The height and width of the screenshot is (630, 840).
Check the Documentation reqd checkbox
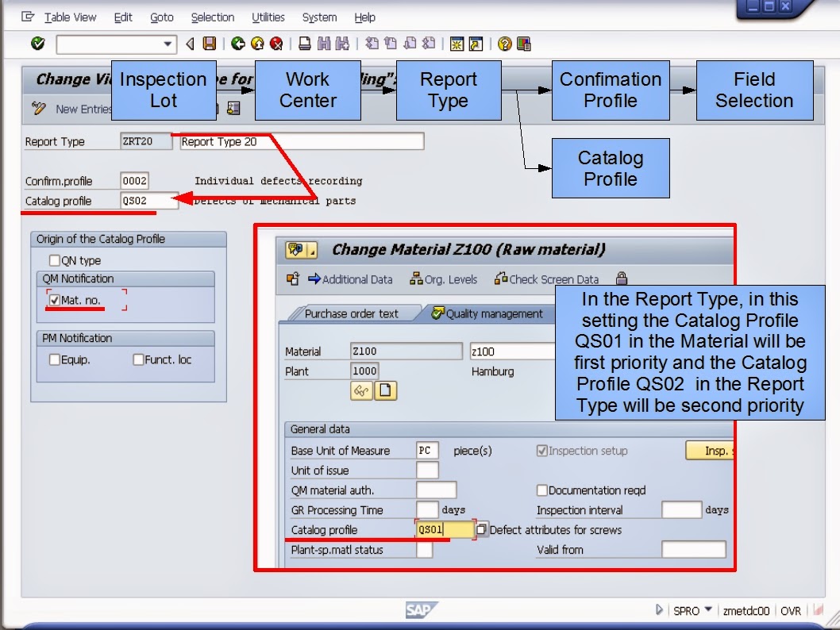(x=541, y=490)
